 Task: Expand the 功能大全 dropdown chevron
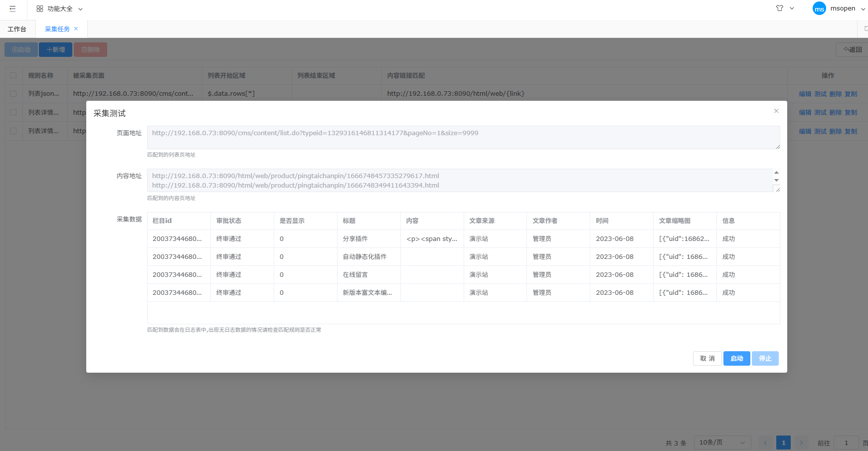pyautogui.click(x=80, y=9)
